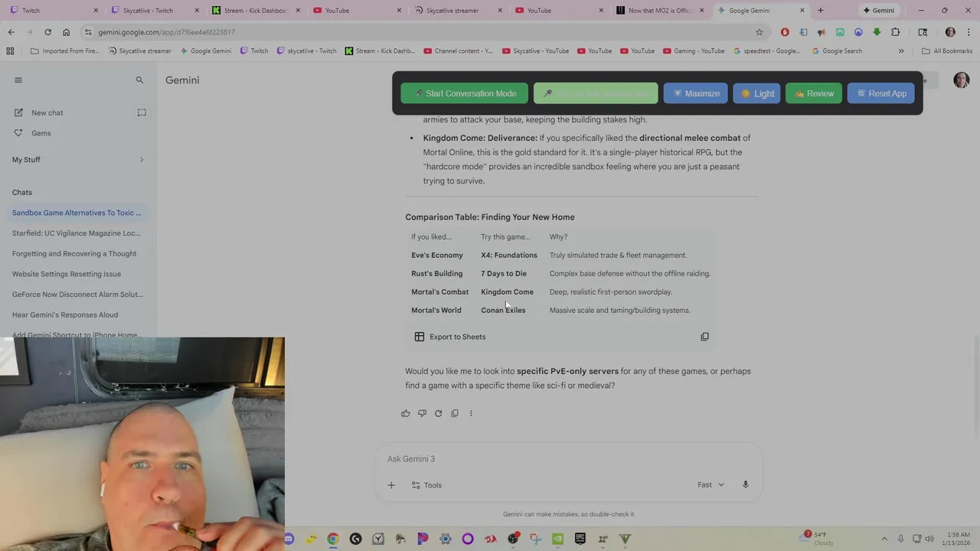Open more options for the response
The image size is (980, 551).
471,413
